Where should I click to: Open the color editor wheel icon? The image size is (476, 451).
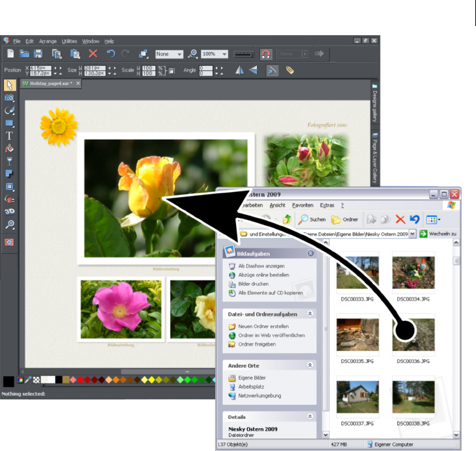click(x=20, y=380)
